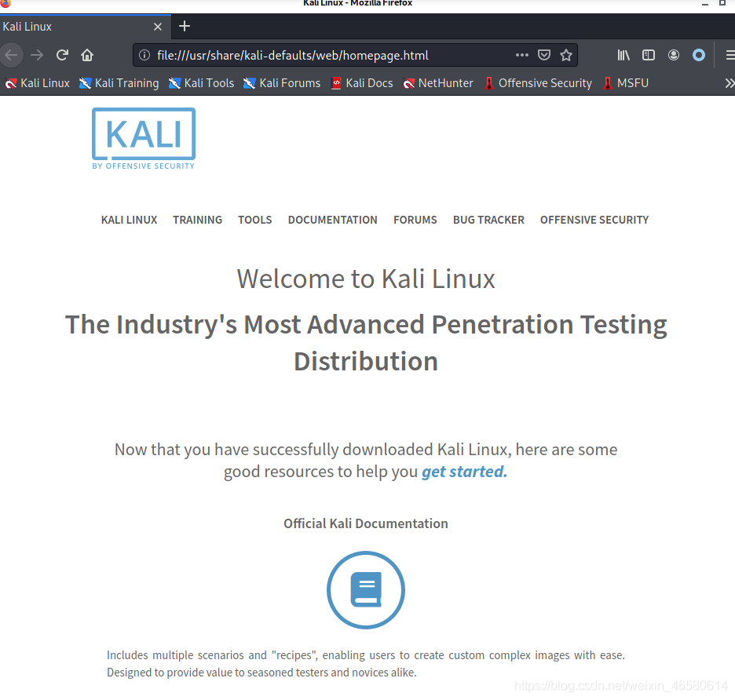Viewport: 735px width, 700px height.
Task: Open the MSFU bookmark
Action: pos(626,83)
